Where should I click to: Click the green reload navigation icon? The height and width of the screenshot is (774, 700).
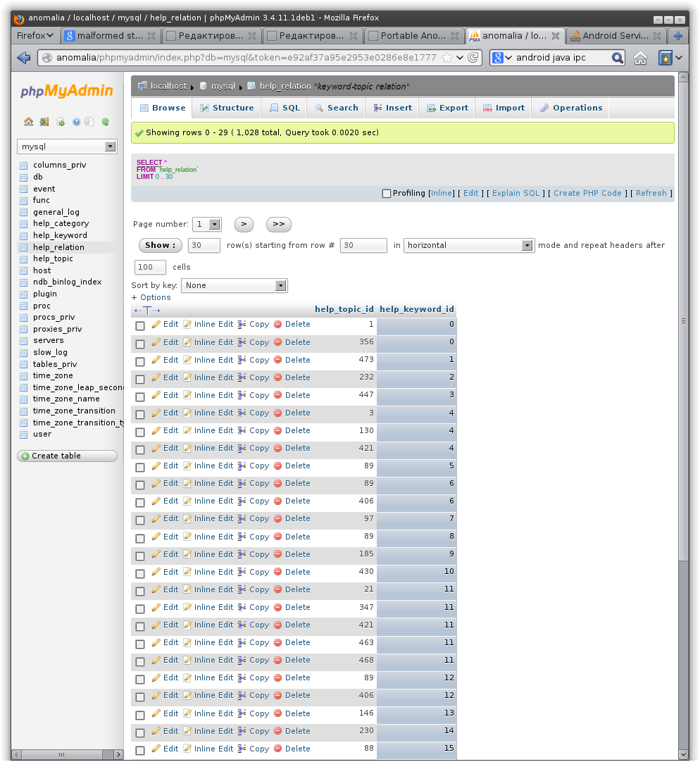(x=105, y=122)
